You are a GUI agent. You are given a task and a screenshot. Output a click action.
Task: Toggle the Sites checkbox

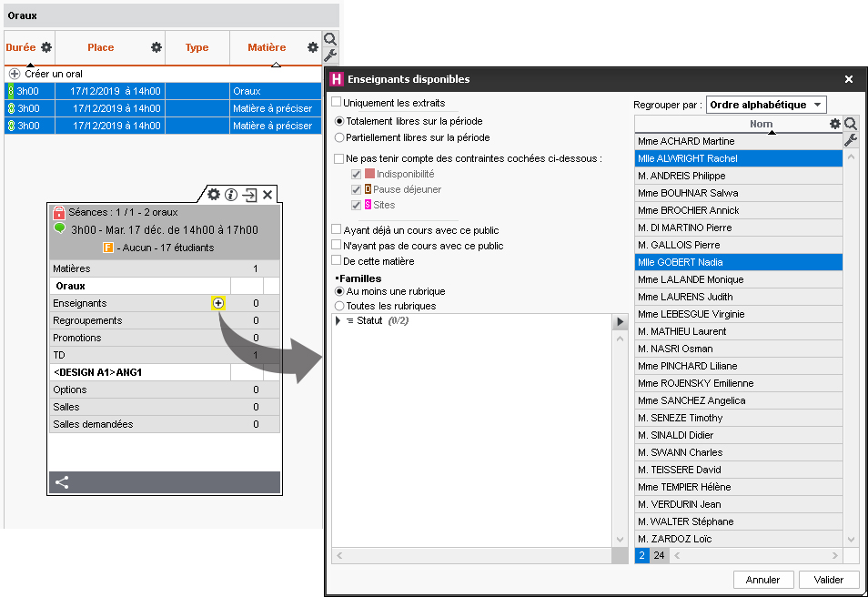pos(357,205)
